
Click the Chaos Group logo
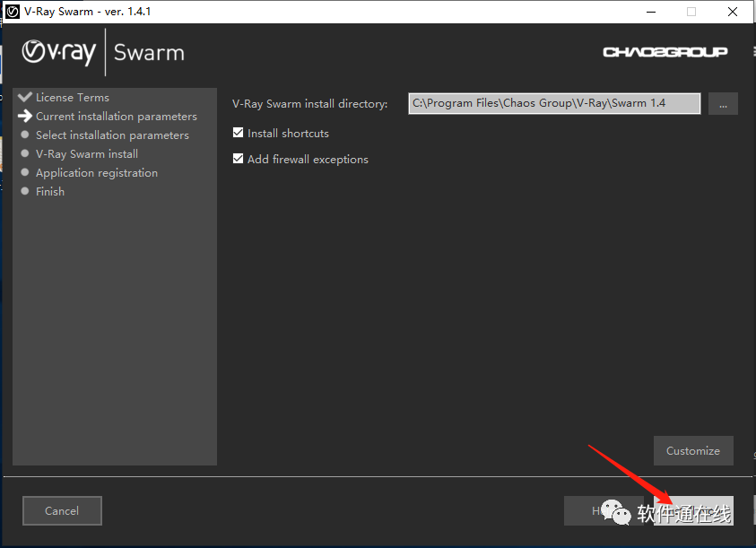tap(665, 52)
